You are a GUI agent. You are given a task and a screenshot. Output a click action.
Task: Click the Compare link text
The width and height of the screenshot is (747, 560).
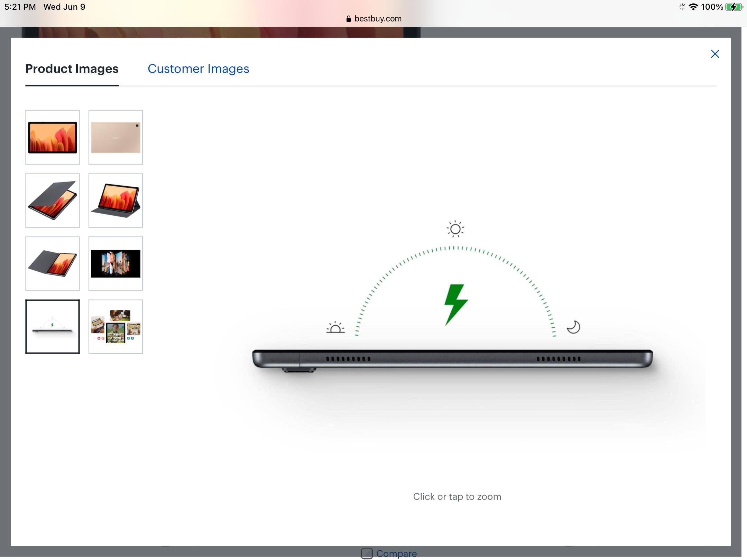coord(396,554)
